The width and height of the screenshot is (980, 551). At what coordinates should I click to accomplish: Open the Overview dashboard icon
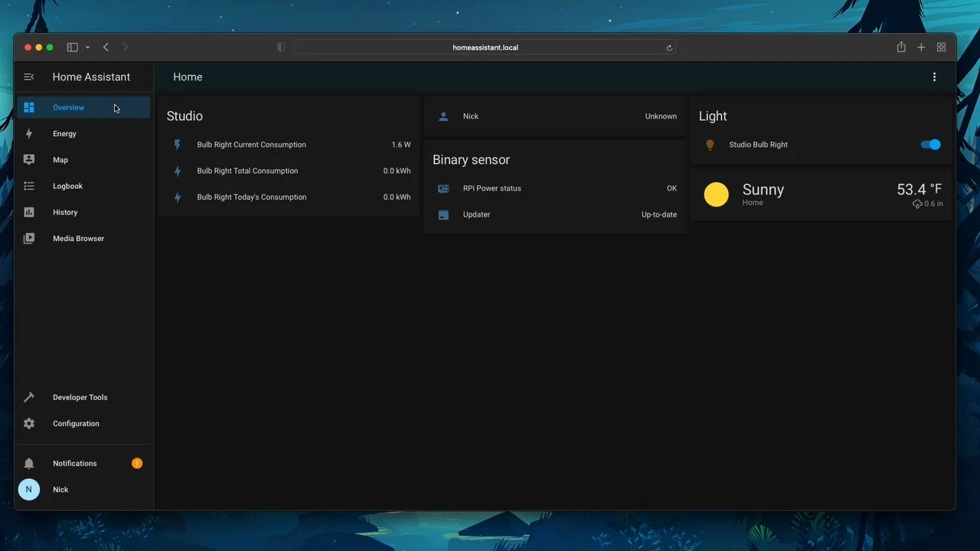(x=29, y=107)
